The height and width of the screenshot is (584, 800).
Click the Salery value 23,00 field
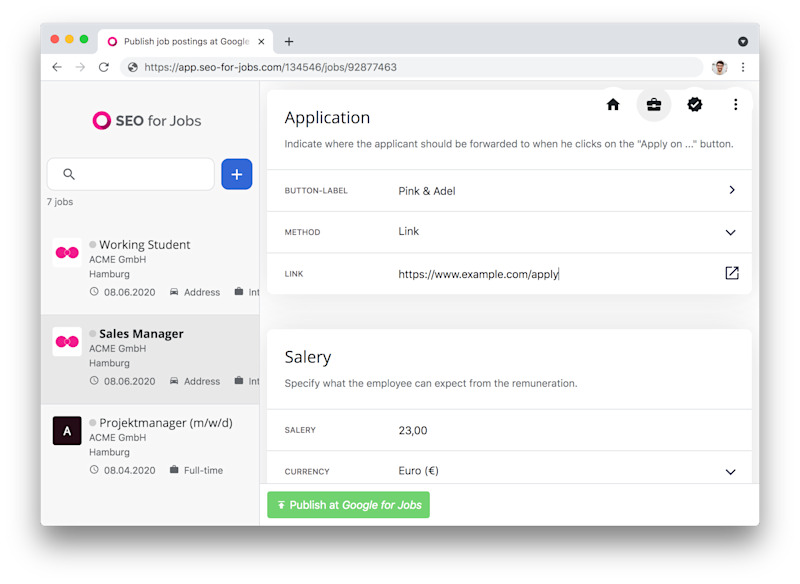[x=413, y=430]
